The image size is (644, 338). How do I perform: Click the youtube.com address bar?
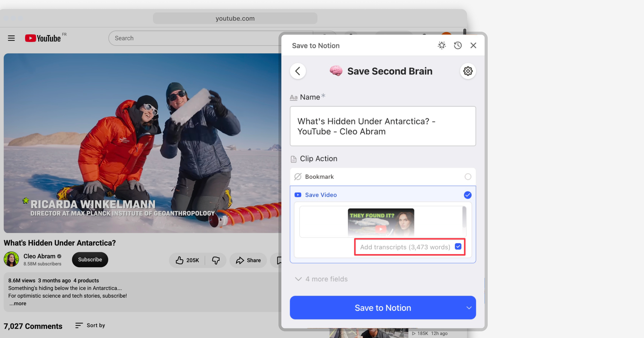[235, 19]
